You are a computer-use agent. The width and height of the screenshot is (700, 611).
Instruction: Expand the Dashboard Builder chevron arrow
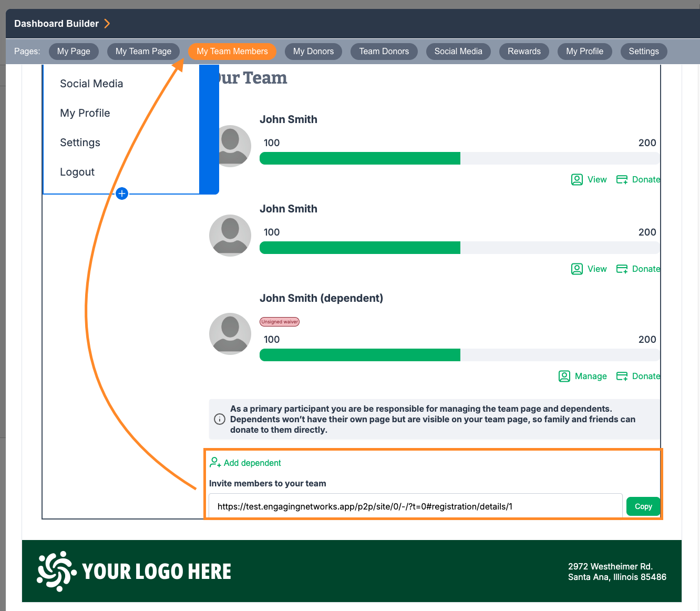(x=107, y=24)
